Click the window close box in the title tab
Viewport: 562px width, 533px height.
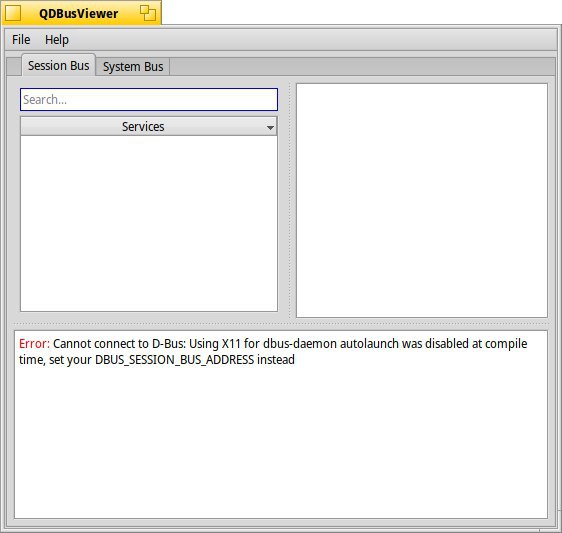pyautogui.click(x=13, y=13)
